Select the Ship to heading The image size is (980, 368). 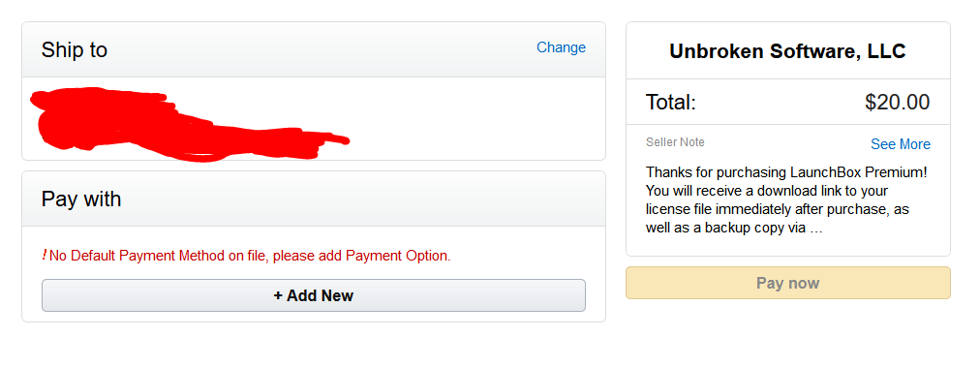[75, 50]
